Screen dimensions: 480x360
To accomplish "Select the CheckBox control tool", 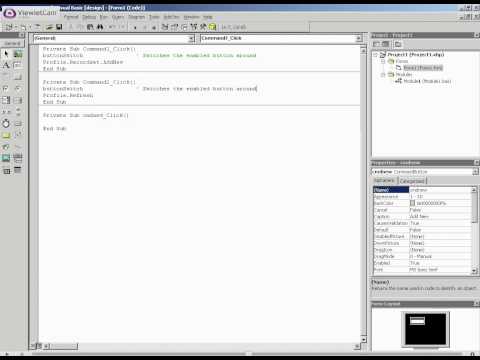I will coord(6,89).
